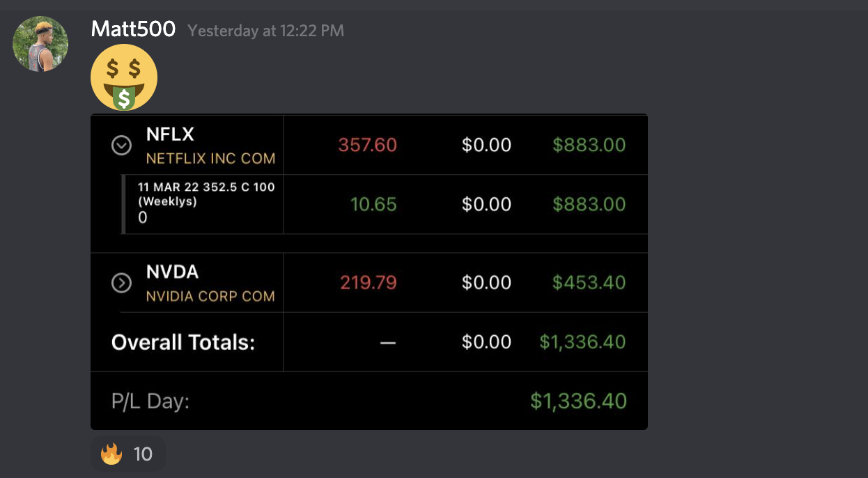
Task: Click the 11 MAR 22 352.5 C option
Action: coord(206,187)
